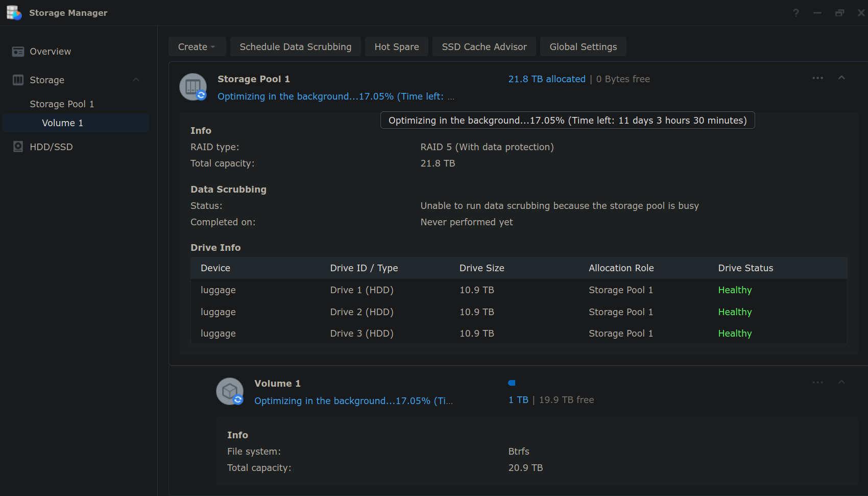
Task: Open Schedule Data Scrubbing
Action: pos(295,47)
